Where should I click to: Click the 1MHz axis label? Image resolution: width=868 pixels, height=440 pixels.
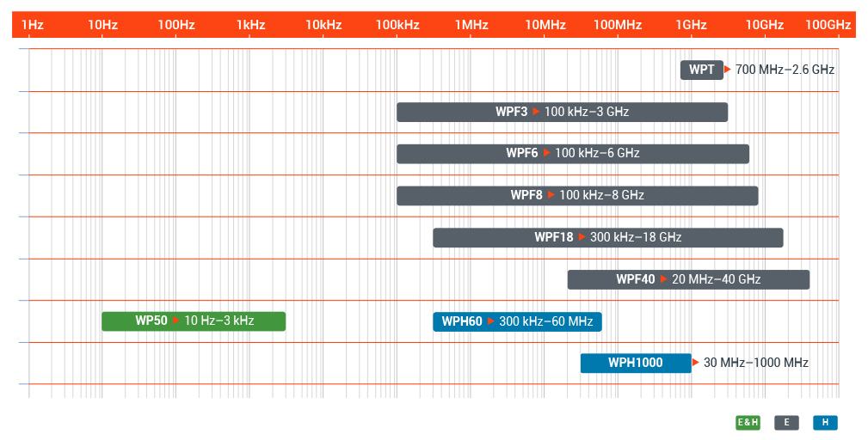click(x=471, y=25)
